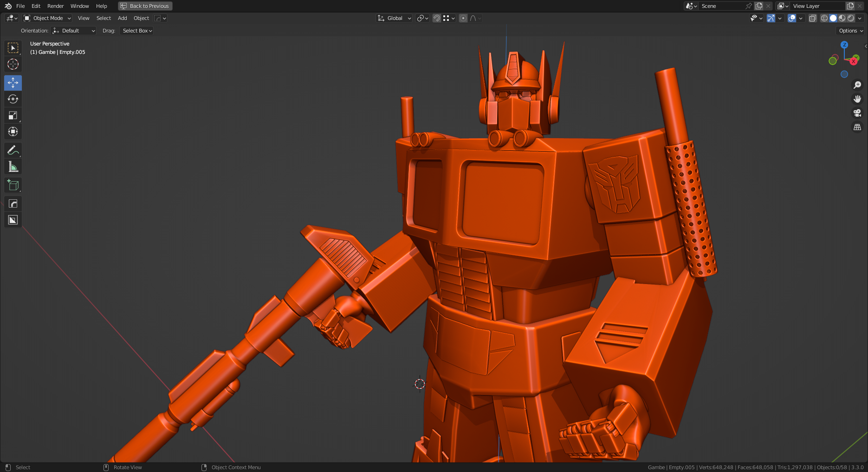Toggle Show Gizmo button

pos(771,18)
